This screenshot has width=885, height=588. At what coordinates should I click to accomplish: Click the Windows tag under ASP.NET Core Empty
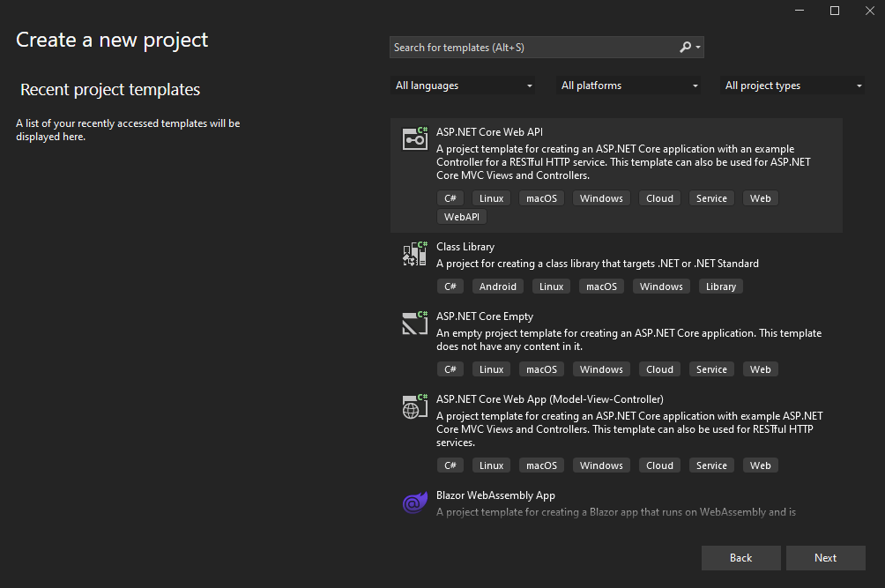click(x=602, y=369)
